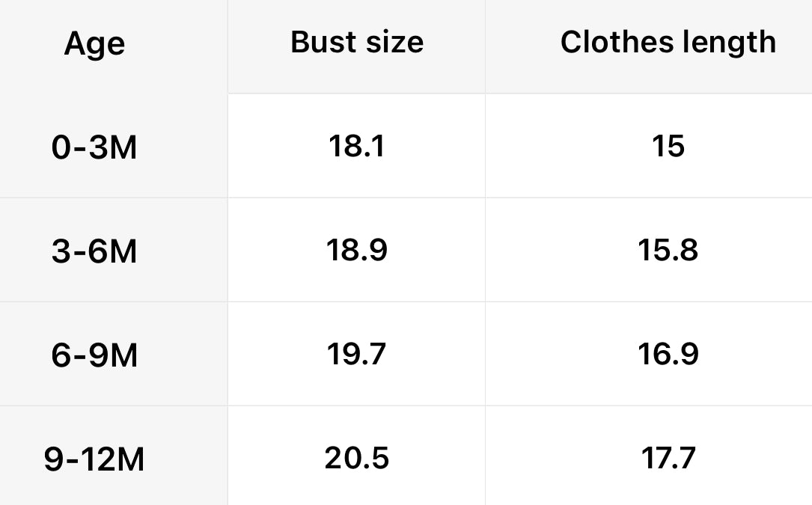812x505 pixels.
Task: Click the clothes length value 17.7
Action: [x=668, y=457]
